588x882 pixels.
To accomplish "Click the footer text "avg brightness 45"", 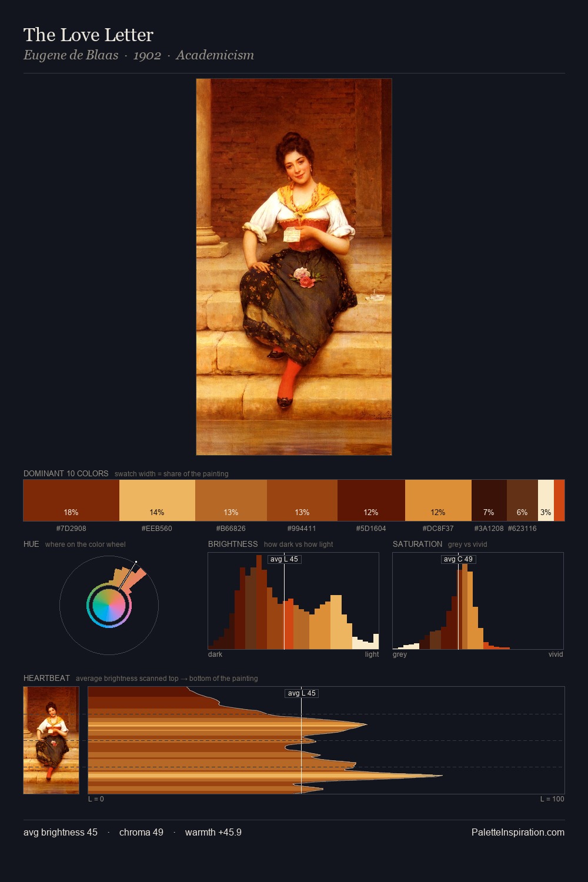I will tap(61, 832).
